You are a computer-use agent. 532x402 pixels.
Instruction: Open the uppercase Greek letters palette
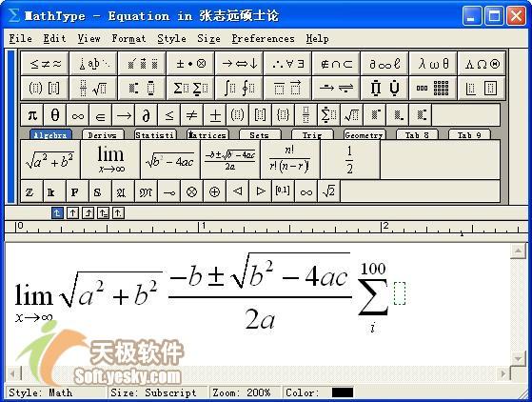482,64
